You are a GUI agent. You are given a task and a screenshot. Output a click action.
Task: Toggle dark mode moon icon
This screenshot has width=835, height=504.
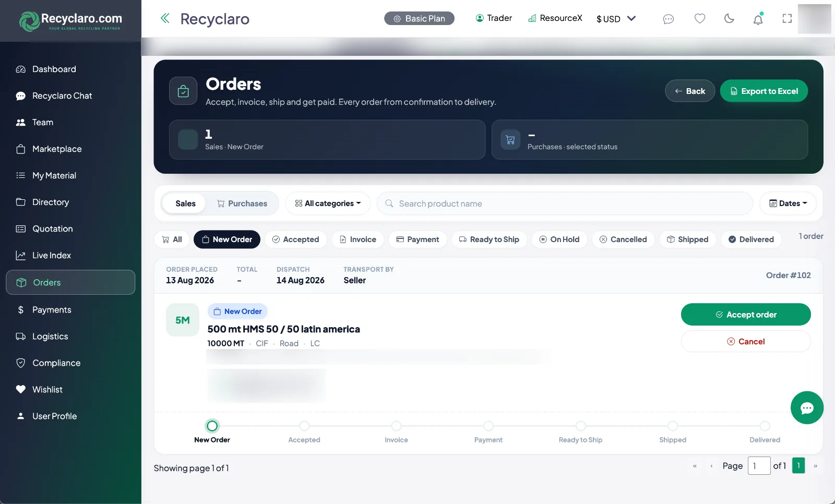pyautogui.click(x=729, y=19)
